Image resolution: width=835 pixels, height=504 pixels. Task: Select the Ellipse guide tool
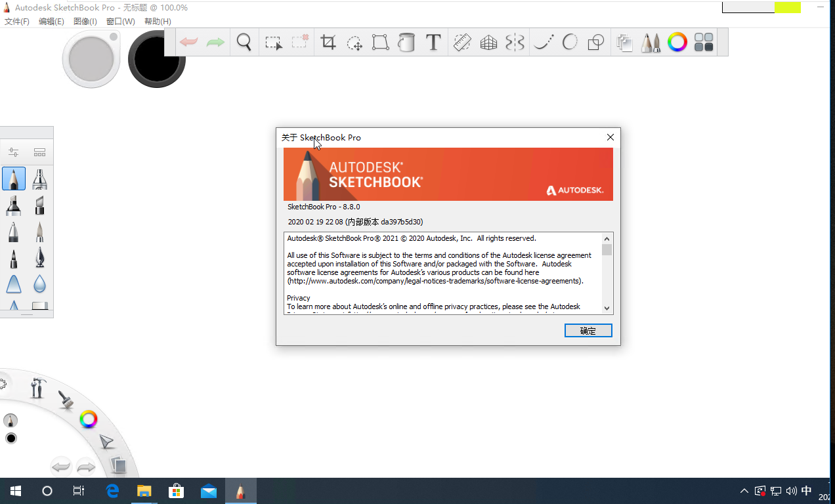coord(570,43)
